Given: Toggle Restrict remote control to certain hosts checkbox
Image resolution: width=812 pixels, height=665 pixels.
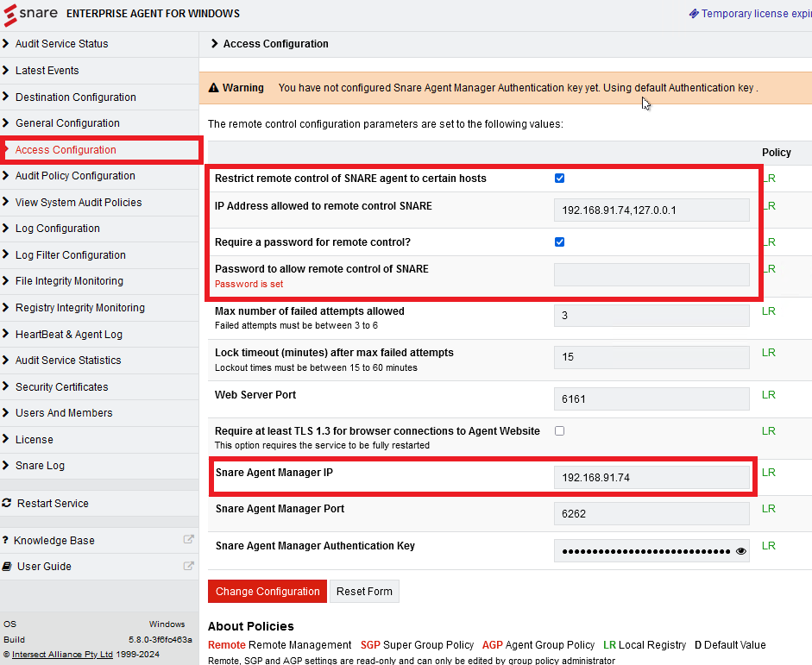Looking at the screenshot, I should point(559,179).
